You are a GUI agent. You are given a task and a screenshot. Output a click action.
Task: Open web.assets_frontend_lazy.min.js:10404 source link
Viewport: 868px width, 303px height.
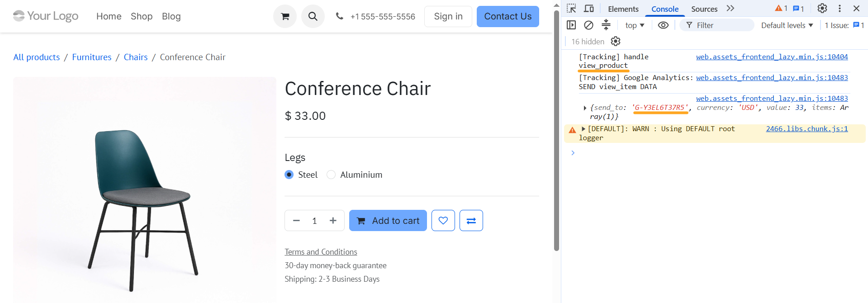pos(772,57)
